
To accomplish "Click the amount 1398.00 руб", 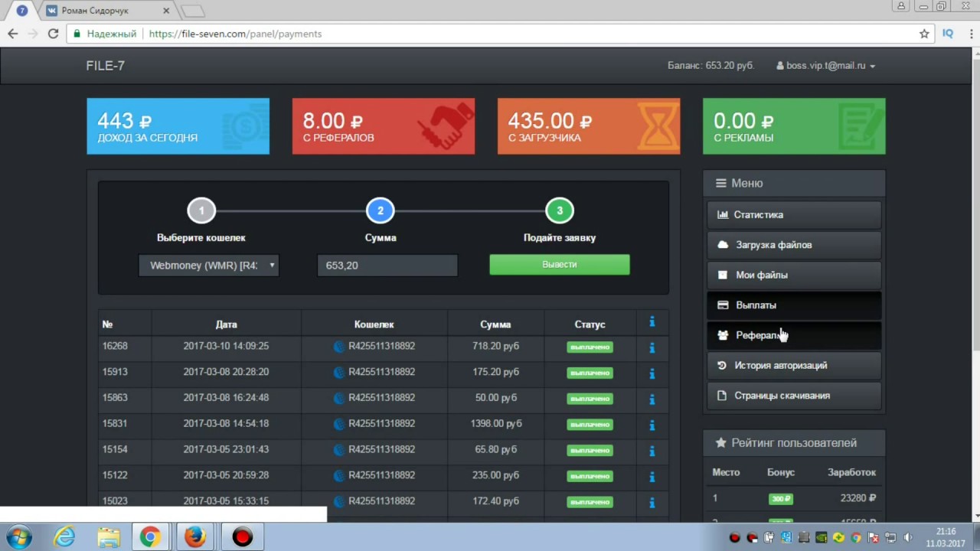I will pyautogui.click(x=496, y=423).
